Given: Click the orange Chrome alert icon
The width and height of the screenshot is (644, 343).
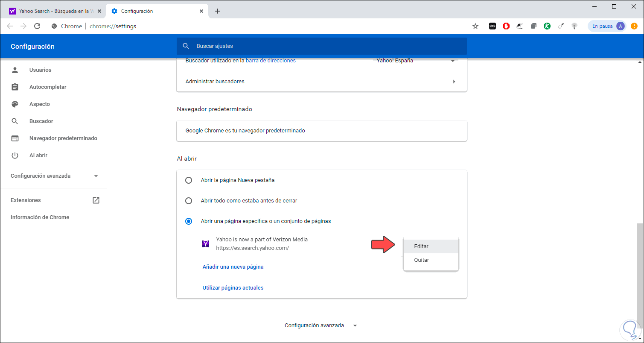Looking at the screenshot, I should pyautogui.click(x=634, y=26).
